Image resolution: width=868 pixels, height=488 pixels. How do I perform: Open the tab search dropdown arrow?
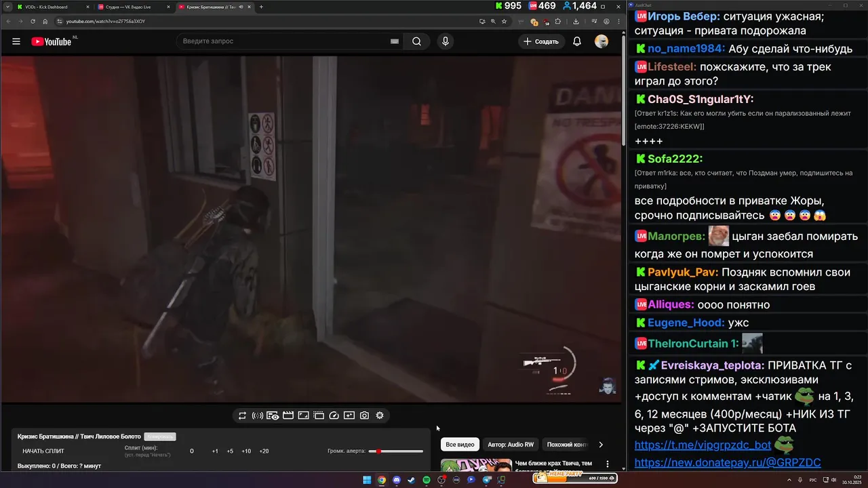click(6, 7)
